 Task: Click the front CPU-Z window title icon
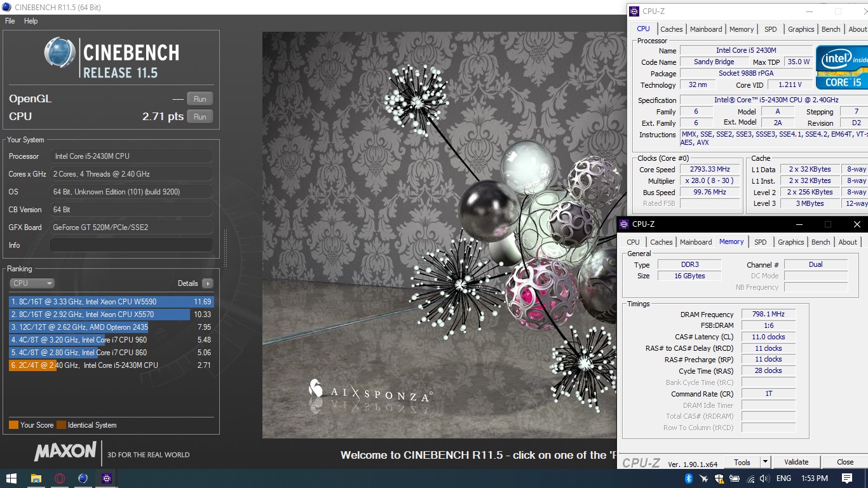(x=625, y=224)
